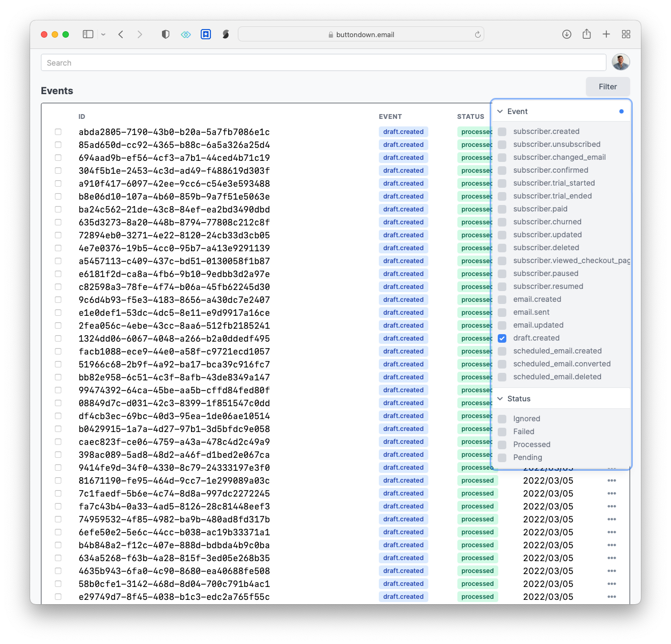
Task: Collapse the Status filter section
Action: 500,399
